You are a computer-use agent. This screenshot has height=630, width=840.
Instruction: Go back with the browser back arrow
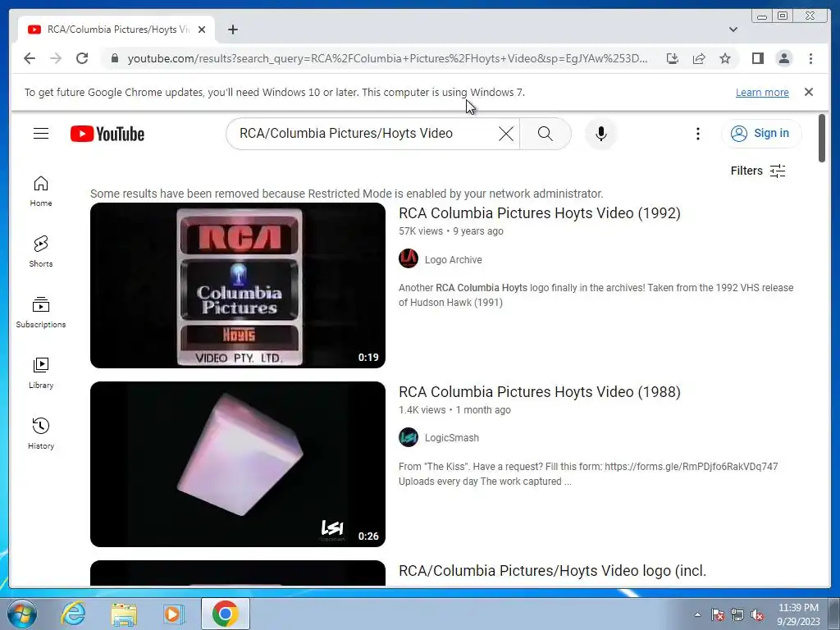[x=30, y=58]
